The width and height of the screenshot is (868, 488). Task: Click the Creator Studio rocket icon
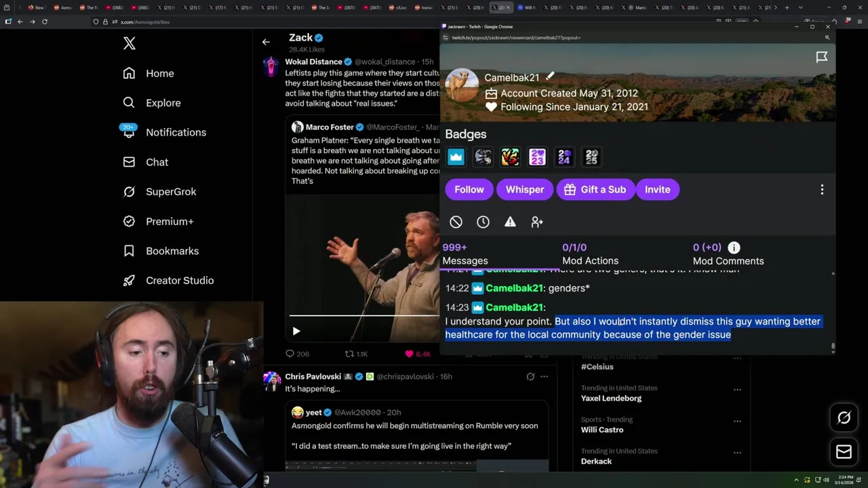[x=129, y=281]
